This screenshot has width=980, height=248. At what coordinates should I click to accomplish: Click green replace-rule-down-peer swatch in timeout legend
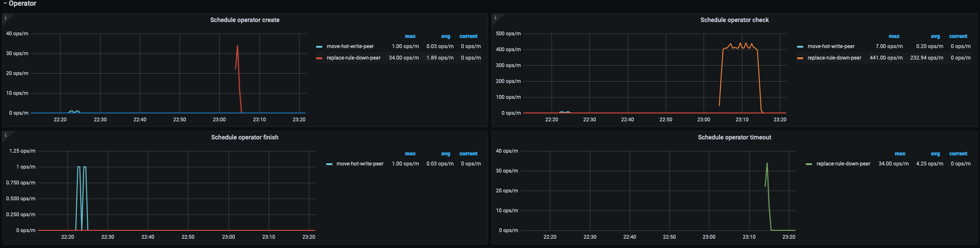point(809,164)
